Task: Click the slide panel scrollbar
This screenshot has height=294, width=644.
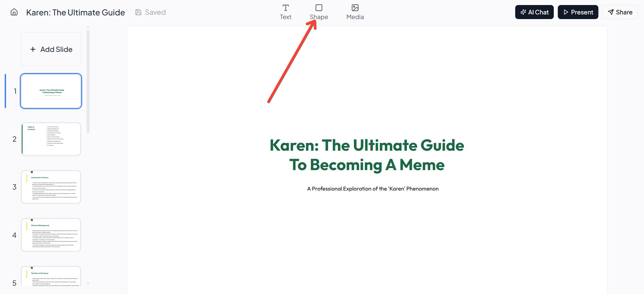Action: point(88,81)
